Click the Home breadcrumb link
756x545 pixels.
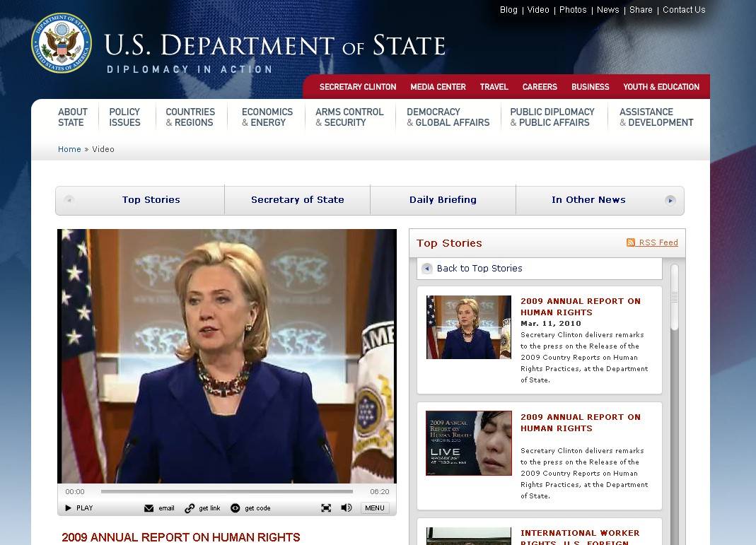(69, 149)
